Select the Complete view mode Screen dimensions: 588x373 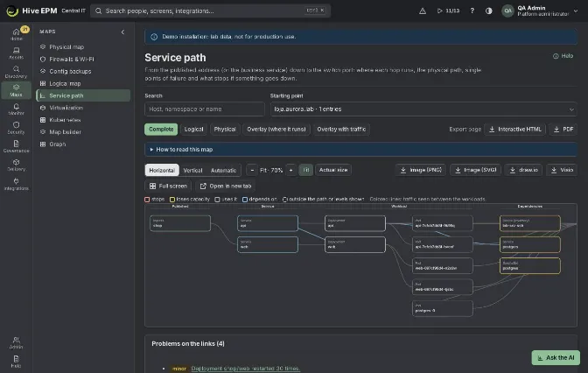pyautogui.click(x=161, y=129)
